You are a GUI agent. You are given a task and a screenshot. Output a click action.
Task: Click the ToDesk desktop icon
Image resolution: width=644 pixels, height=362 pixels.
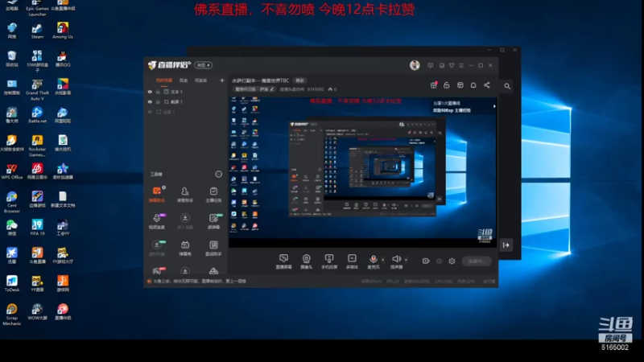point(12,284)
